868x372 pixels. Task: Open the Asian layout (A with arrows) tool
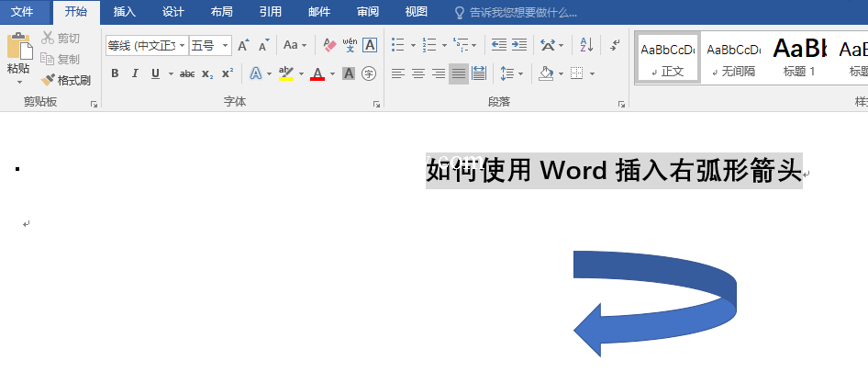pyautogui.click(x=548, y=45)
